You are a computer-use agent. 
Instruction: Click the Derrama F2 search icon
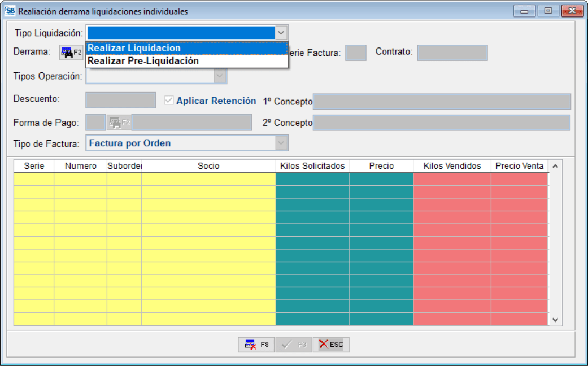71,53
